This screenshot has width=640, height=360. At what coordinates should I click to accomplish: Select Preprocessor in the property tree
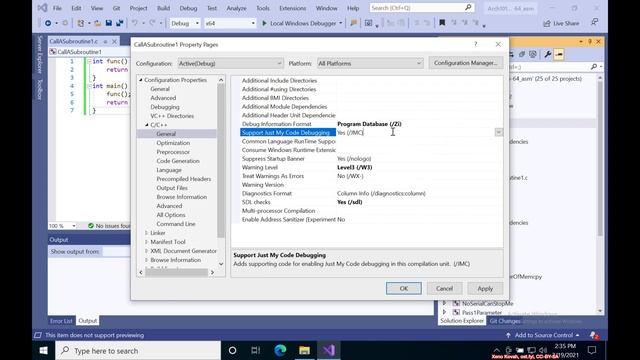[173, 152]
